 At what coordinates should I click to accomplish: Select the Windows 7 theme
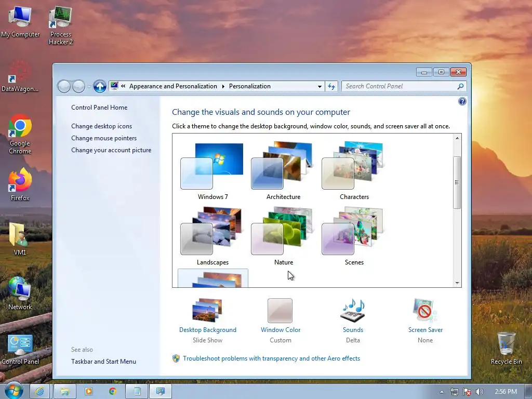click(x=212, y=171)
